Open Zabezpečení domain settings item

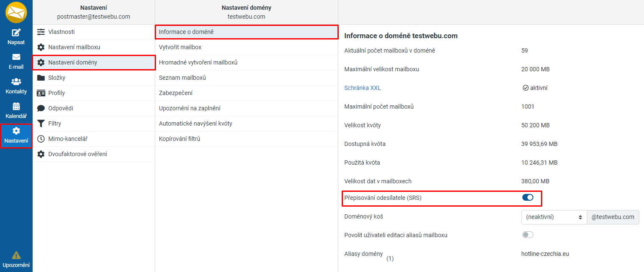coord(246,93)
